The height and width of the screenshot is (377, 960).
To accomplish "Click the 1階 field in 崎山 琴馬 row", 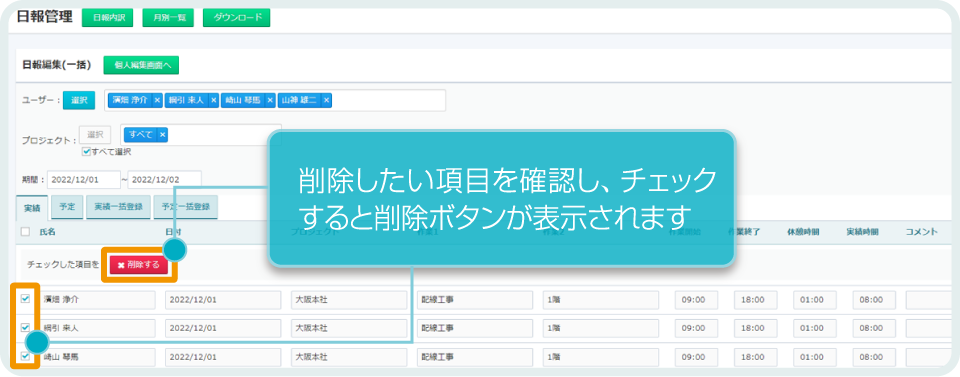I will (x=601, y=356).
